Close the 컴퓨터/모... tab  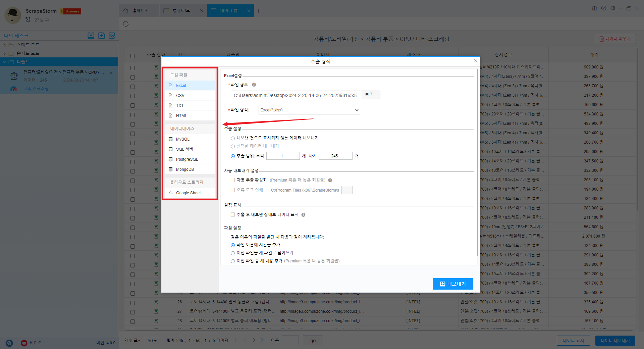tap(202, 11)
